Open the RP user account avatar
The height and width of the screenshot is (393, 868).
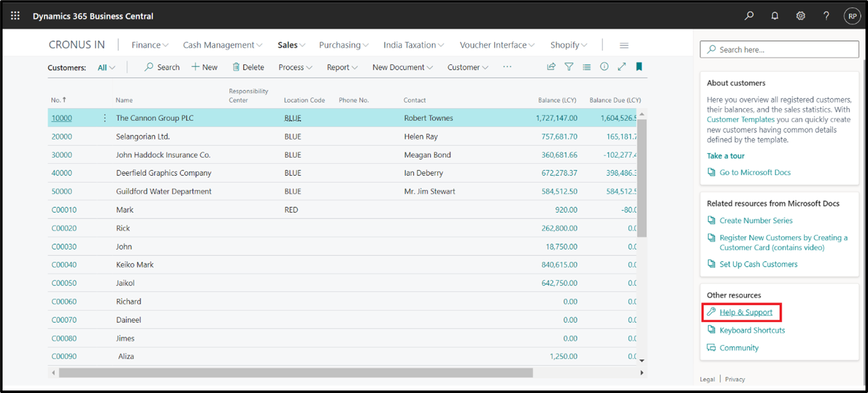pyautogui.click(x=852, y=16)
